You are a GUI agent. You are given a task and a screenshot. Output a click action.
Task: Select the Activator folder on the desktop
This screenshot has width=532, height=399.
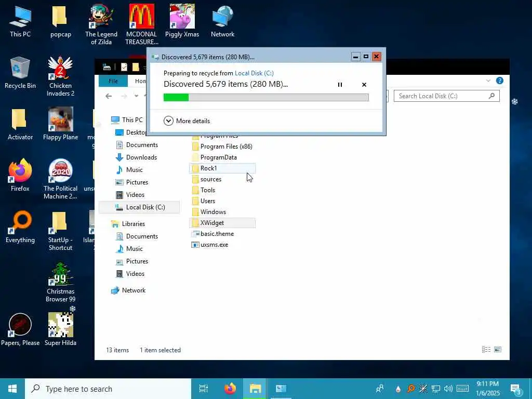[20, 124]
